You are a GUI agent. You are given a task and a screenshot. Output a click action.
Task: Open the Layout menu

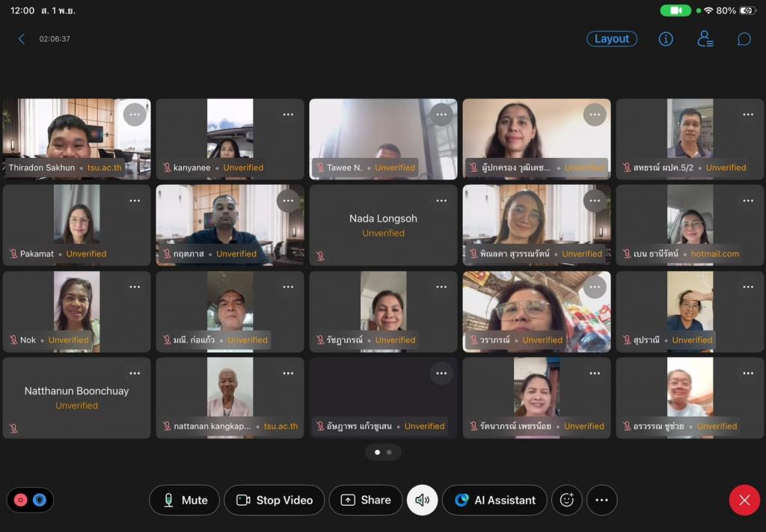click(611, 39)
